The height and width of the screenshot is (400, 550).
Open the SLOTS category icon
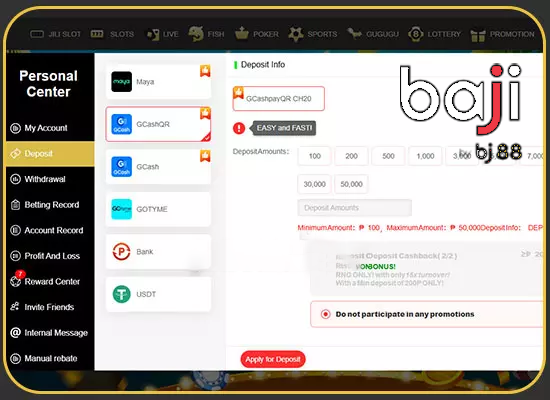tap(97, 34)
